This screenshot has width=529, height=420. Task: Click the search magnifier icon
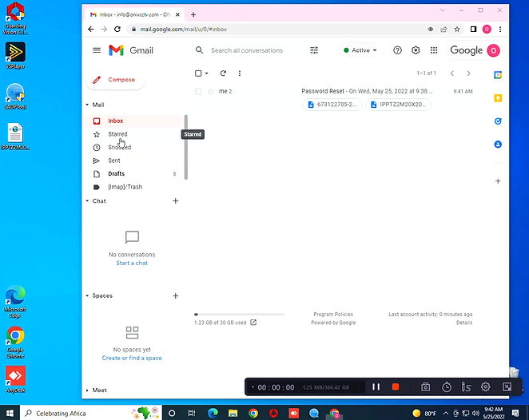point(199,50)
